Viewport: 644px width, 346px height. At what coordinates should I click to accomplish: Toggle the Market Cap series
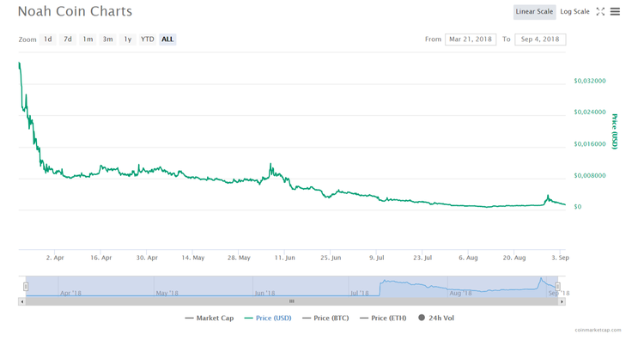pos(209,319)
